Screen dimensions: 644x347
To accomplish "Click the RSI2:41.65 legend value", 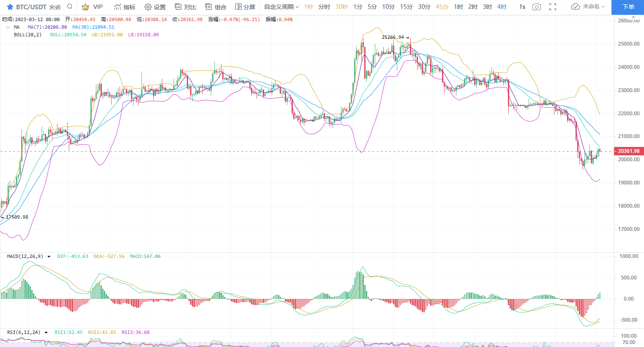I will pos(102,332).
